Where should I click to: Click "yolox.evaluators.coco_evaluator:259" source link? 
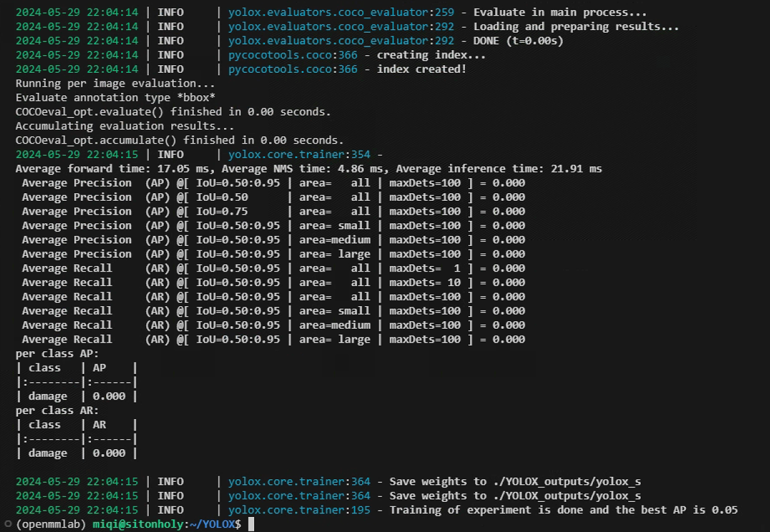point(341,12)
